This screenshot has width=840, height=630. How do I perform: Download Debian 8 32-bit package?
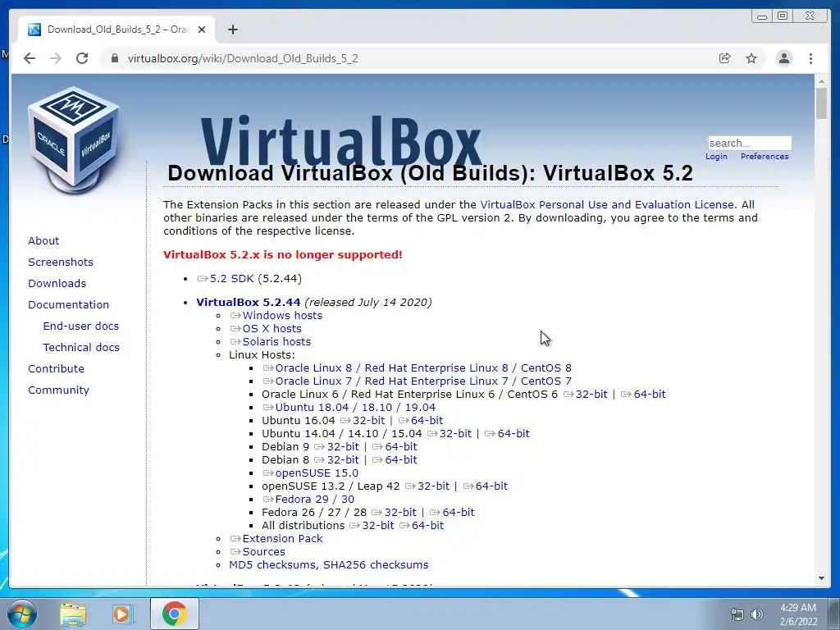(x=342, y=459)
